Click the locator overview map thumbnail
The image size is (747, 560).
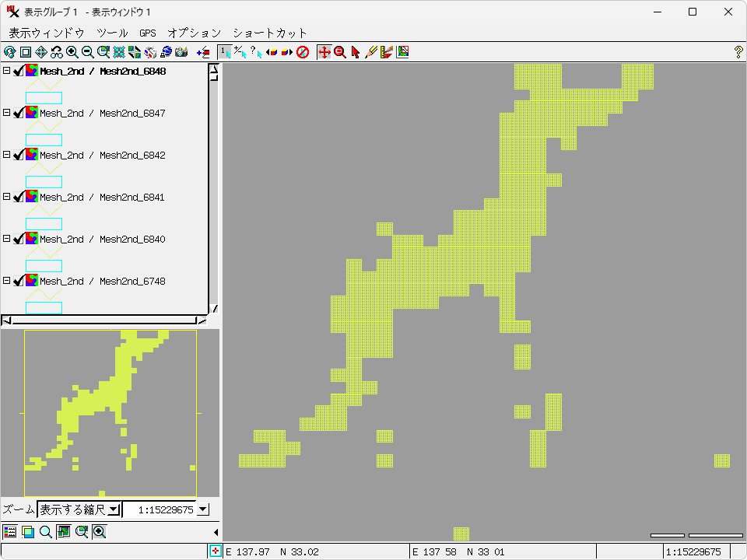110,413
